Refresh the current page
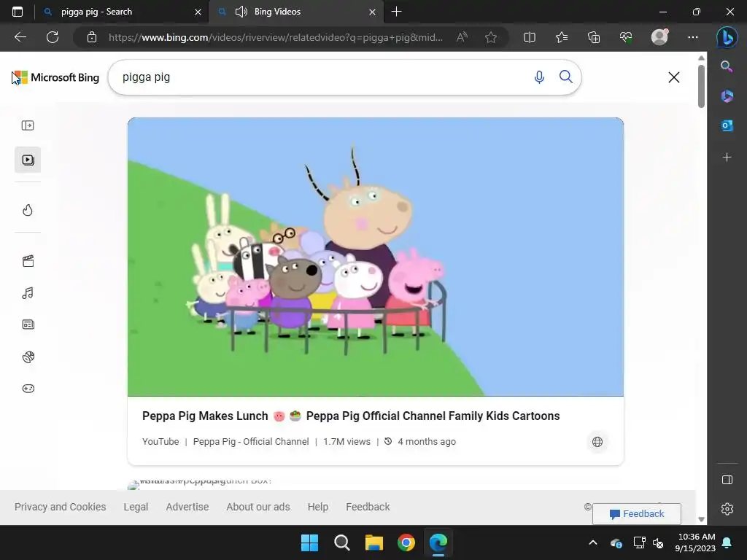This screenshot has height=560, width=747. (x=53, y=37)
